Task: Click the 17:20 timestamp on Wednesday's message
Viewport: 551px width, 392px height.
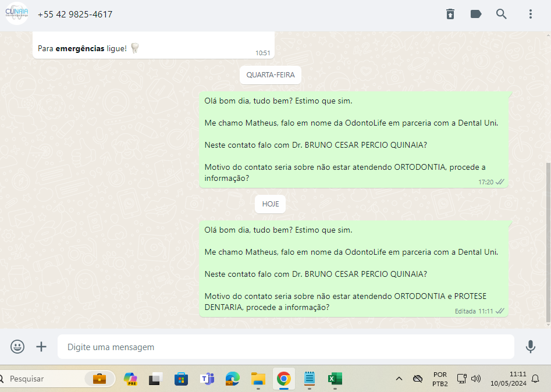Action: click(x=486, y=182)
